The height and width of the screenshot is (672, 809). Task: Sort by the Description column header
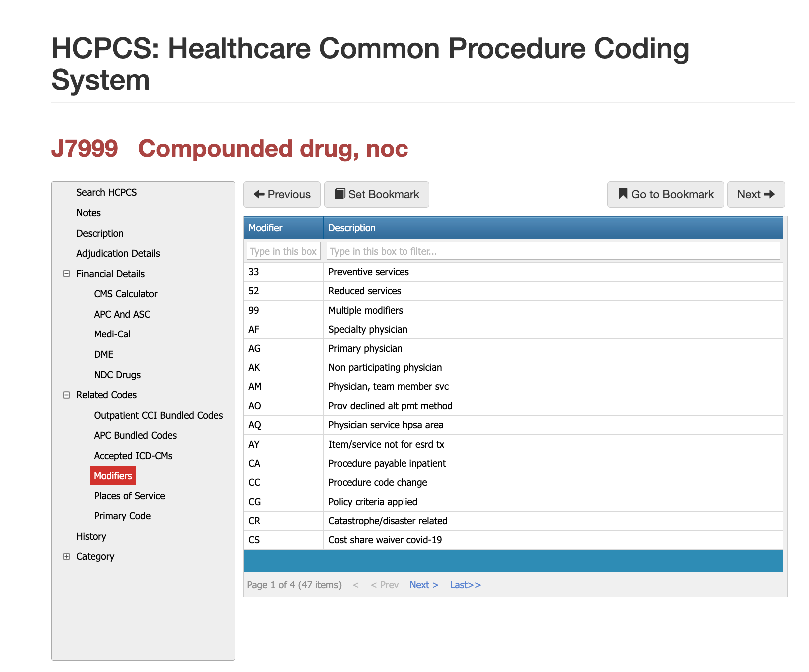[x=352, y=228]
